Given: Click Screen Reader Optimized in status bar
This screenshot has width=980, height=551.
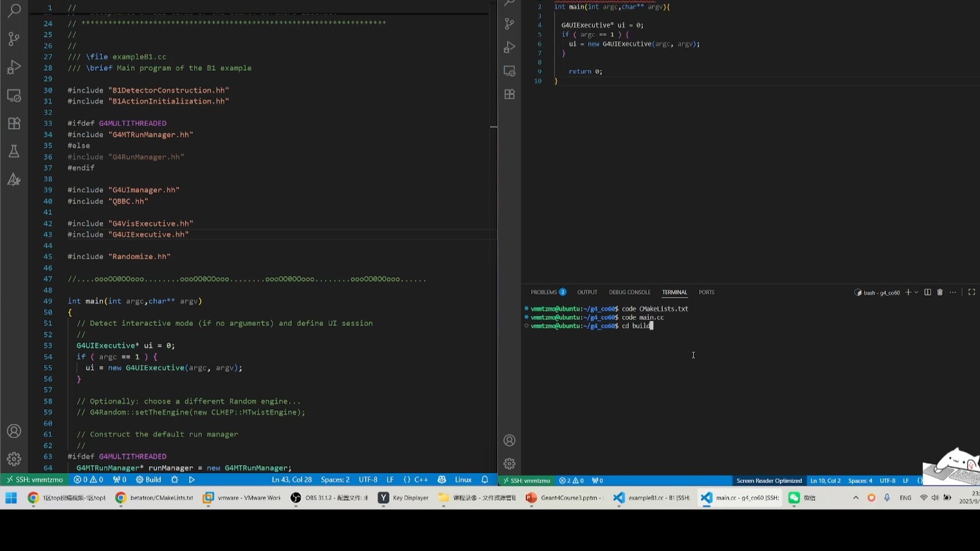Looking at the screenshot, I should pos(769,481).
